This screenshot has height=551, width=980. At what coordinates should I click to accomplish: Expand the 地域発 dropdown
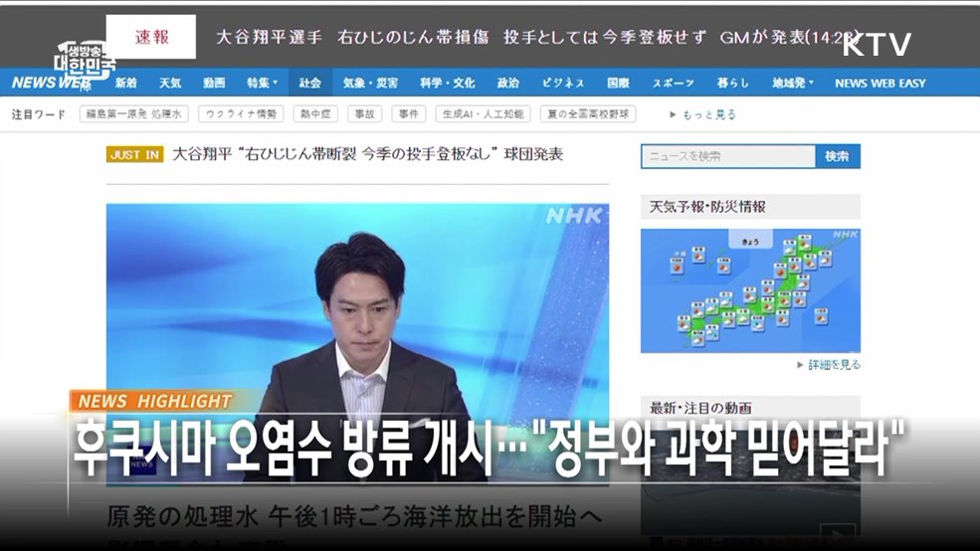[x=793, y=84]
